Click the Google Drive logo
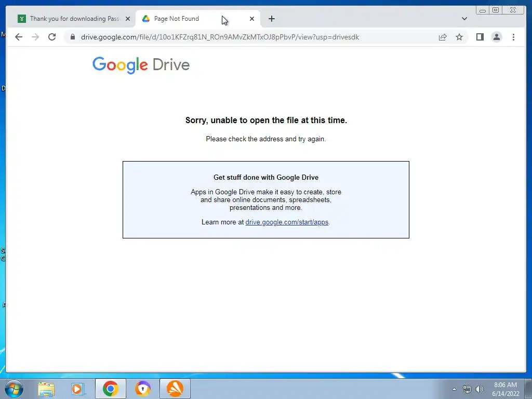Viewport: 532px width, 399px height. [x=141, y=65]
